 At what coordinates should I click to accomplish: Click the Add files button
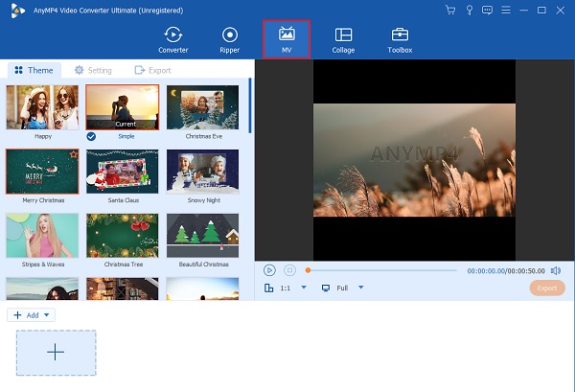(x=26, y=315)
